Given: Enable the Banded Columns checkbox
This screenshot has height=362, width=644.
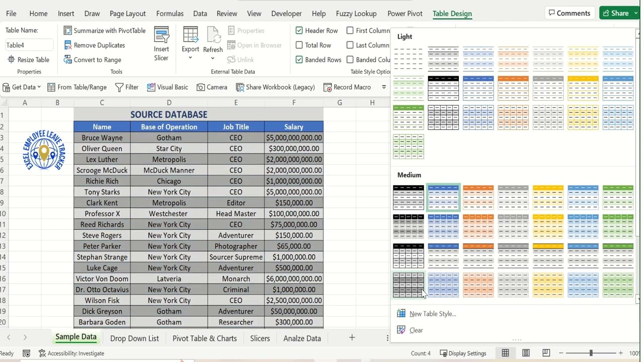Looking at the screenshot, I should click(350, 60).
